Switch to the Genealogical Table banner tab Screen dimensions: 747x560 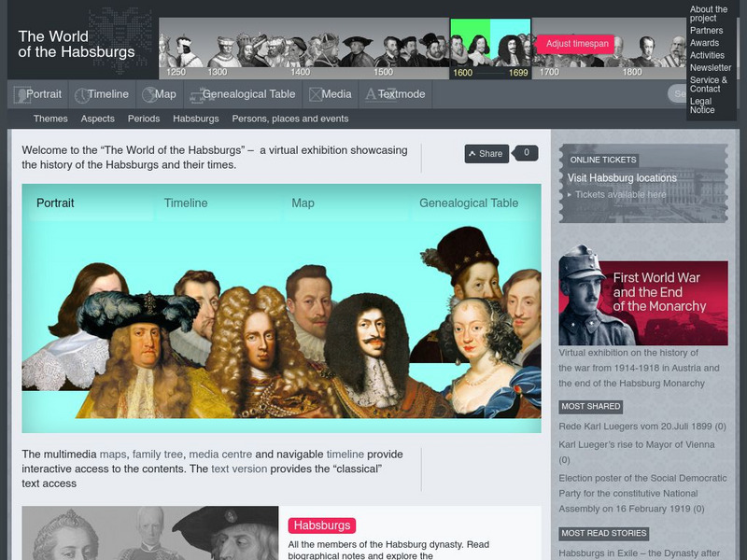(469, 203)
